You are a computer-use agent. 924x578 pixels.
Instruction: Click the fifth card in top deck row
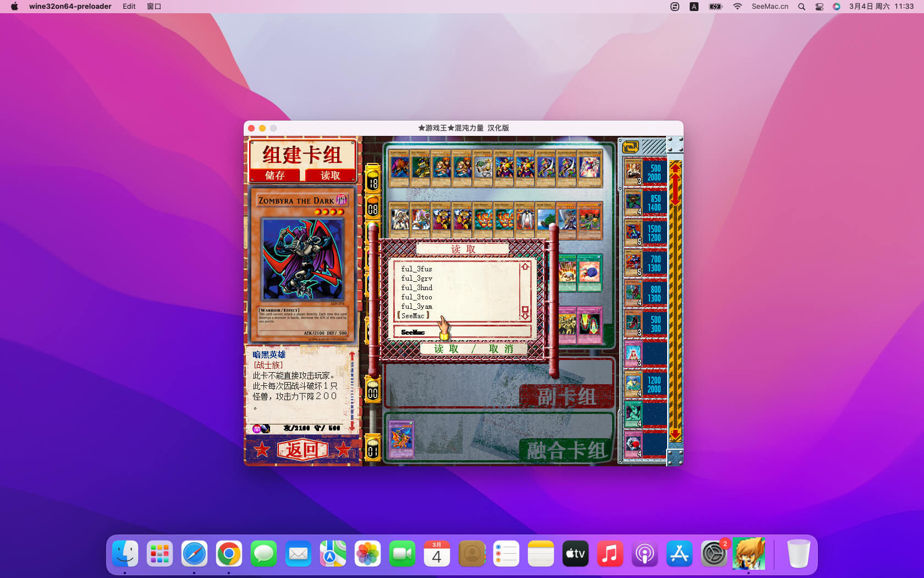pos(483,168)
